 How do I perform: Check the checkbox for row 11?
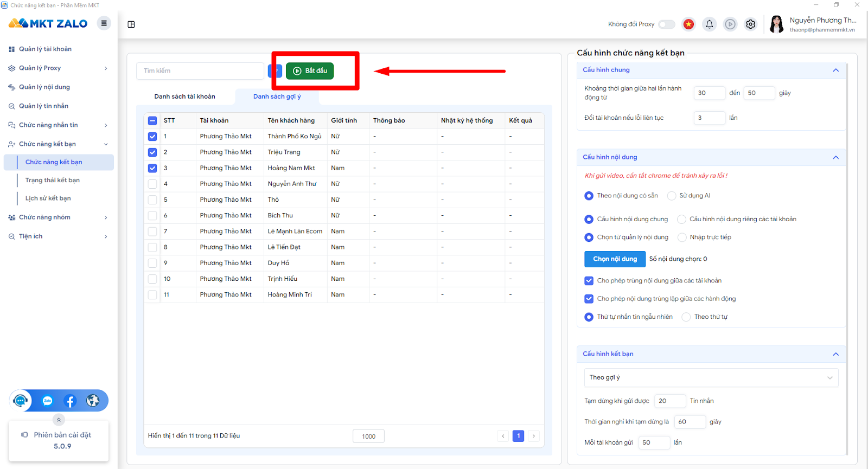pos(152,295)
